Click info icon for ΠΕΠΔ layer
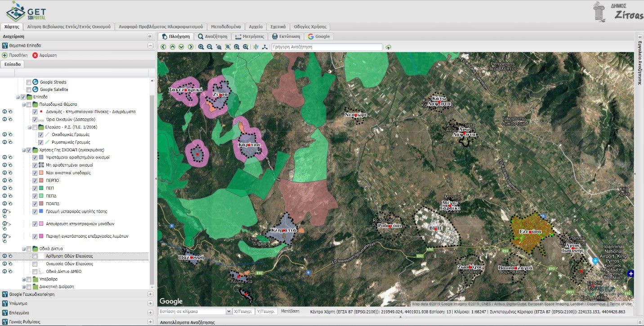Screen dimensions: 644x326 (x=4, y=196)
